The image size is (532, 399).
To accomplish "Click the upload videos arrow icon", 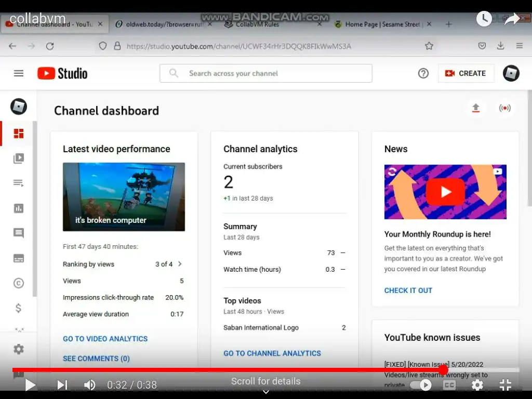I will (x=476, y=108).
